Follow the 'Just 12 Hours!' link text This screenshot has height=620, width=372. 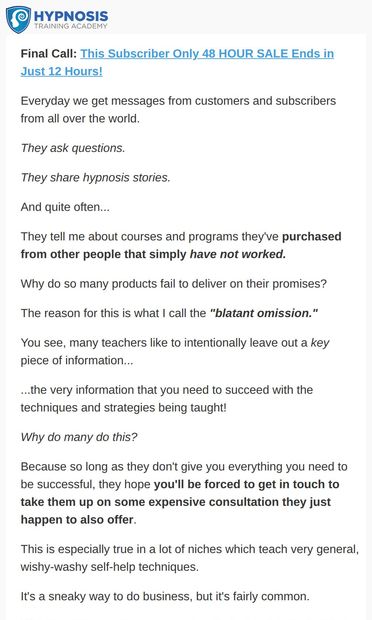[62, 71]
